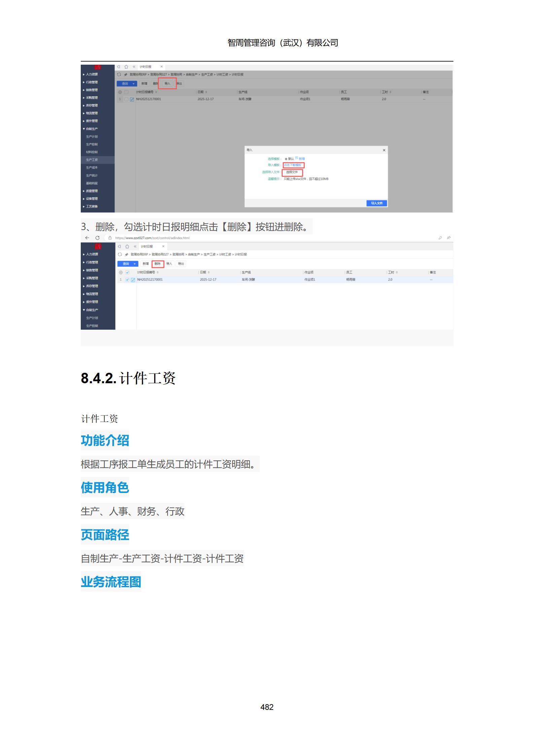Image resolution: width=534 pixels, height=756 pixels.
Task: Click the refresh icon by the lower breadcrumb
Action: pos(120,254)
